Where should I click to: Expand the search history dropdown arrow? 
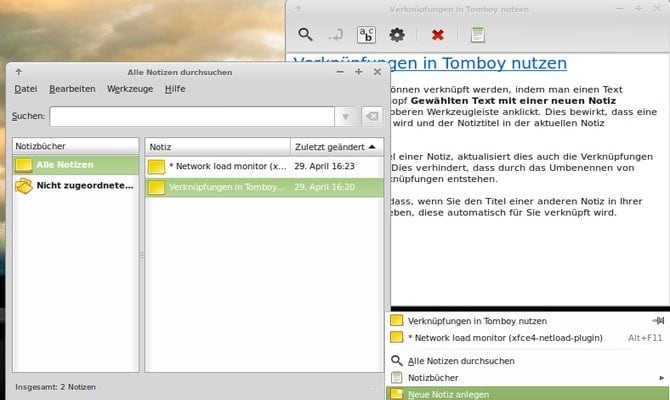coord(345,116)
